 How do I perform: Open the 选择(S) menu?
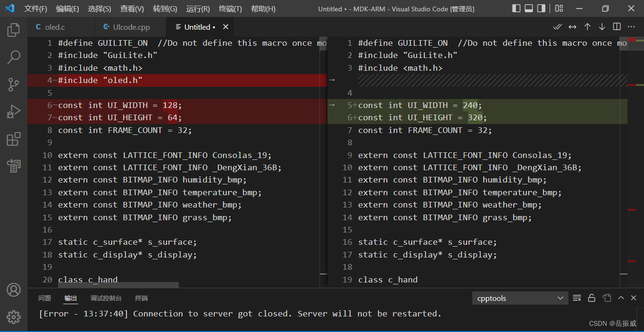tap(100, 9)
